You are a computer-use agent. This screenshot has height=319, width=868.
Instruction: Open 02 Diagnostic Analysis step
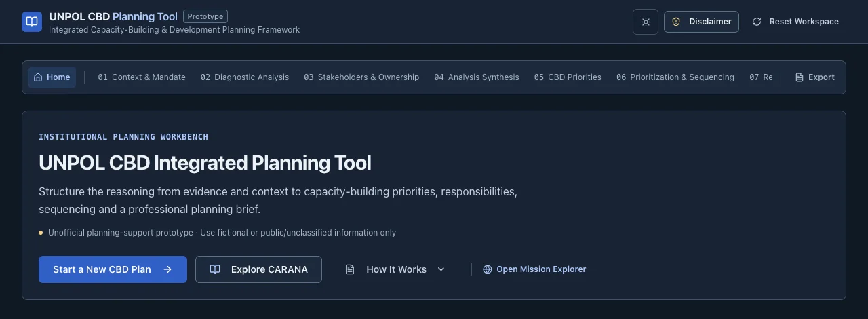tap(245, 77)
